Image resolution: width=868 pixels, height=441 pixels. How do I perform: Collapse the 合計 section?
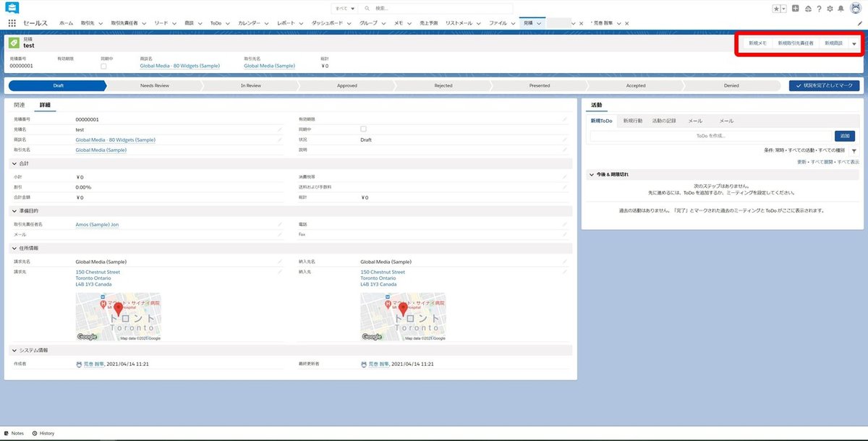(13, 163)
